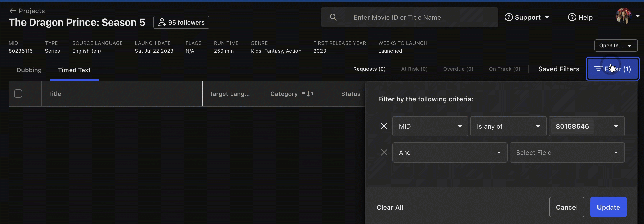The height and width of the screenshot is (224, 644).
Task: Cancel the filter changes
Action: click(x=566, y=207)
